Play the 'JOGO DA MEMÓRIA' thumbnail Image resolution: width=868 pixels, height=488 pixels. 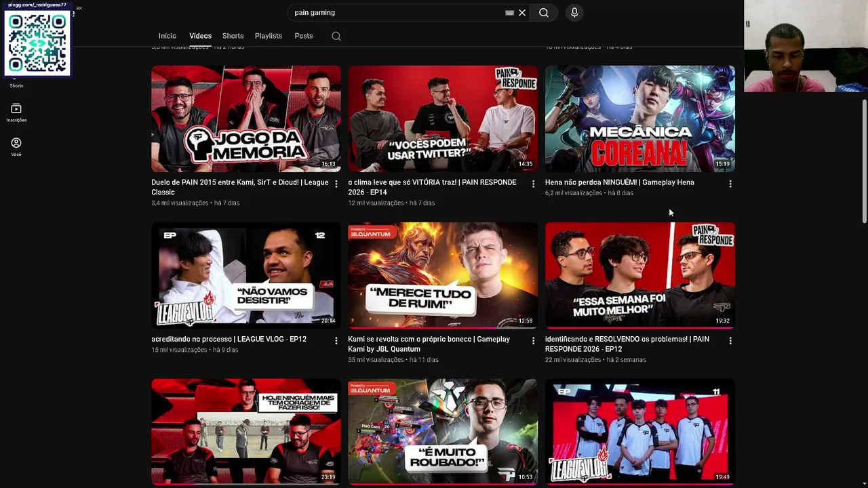246,119
